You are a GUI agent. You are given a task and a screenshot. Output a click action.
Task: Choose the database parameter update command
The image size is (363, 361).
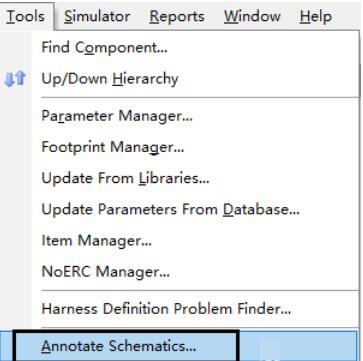[170, 209]
